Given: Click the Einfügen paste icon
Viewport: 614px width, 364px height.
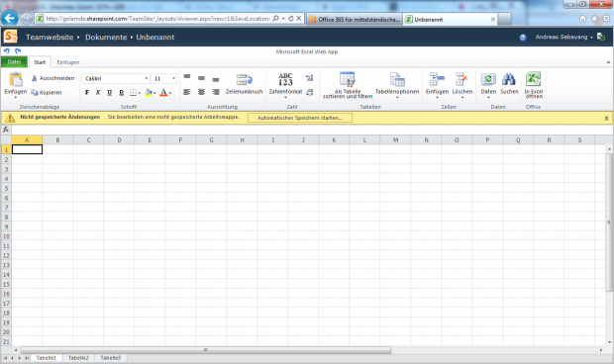Looking at the screenshot, I should pyautogui.click(x=16, y=79).
